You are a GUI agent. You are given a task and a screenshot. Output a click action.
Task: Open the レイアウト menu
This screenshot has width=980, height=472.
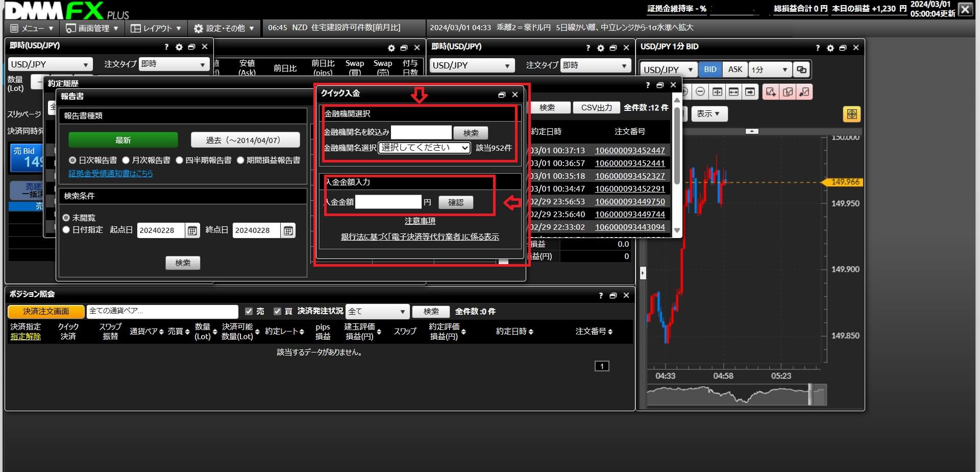(156, 28)
